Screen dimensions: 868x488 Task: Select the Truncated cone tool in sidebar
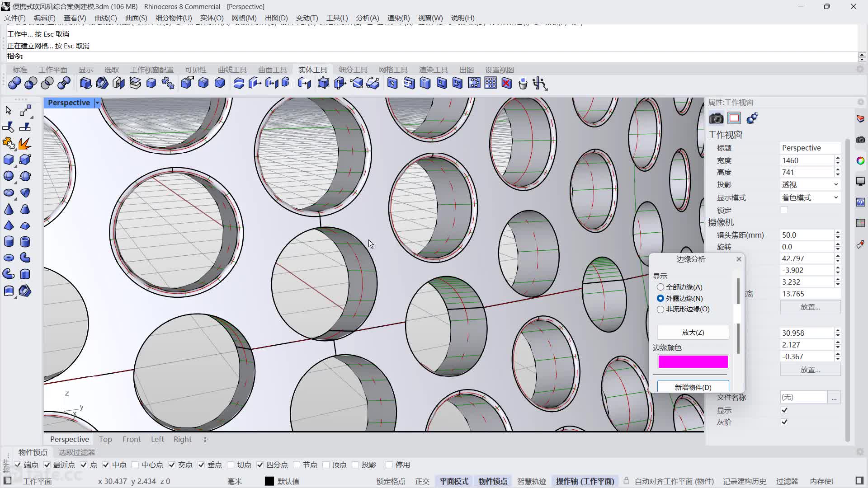[25, 209]
